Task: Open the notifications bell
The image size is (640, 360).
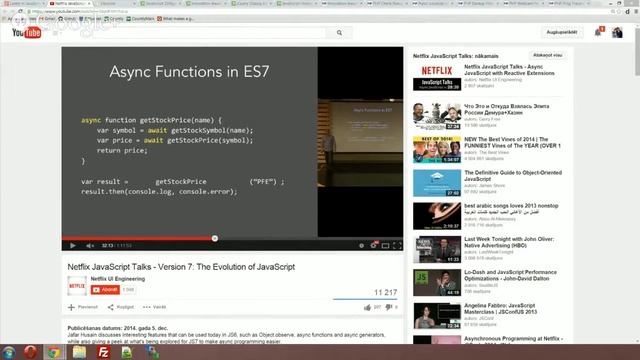Action: [598, 32]
